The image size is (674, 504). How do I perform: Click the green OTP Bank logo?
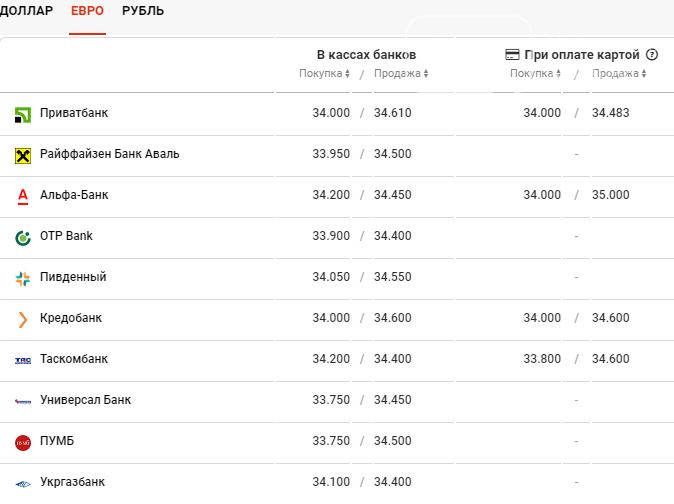23,237
